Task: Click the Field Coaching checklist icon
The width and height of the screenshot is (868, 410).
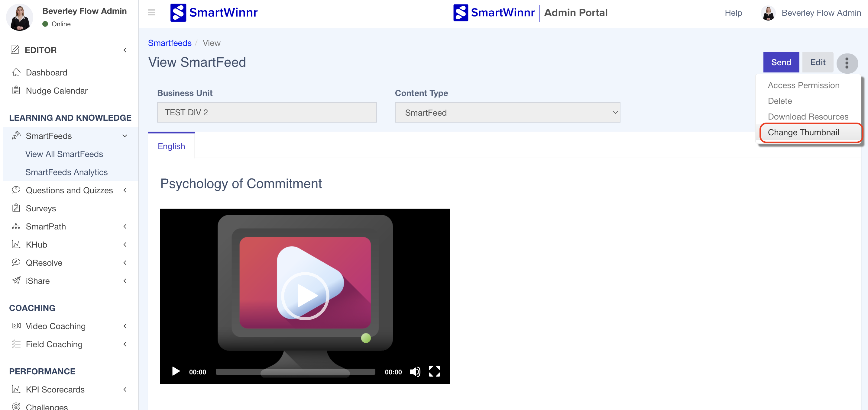Action: [x=16, y=344]
